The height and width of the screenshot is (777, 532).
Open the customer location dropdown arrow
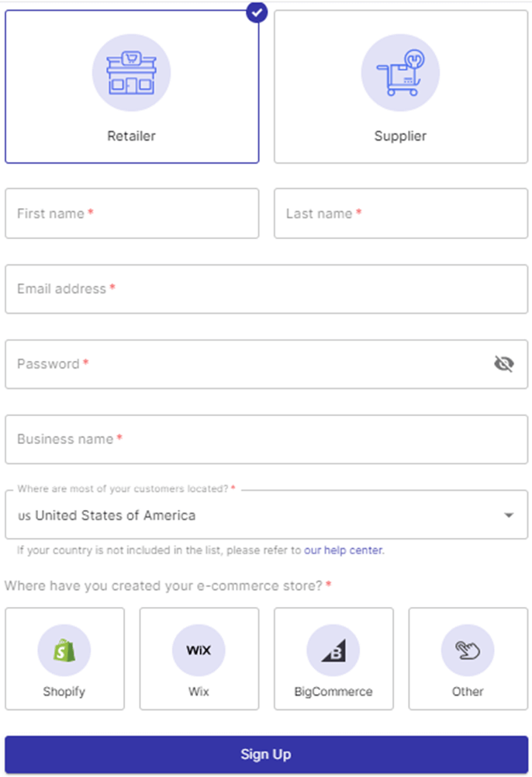508,515
